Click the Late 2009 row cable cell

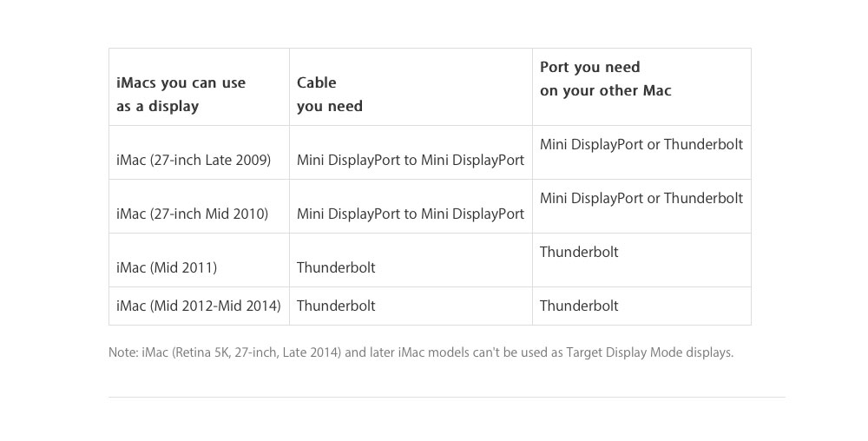[411, 152]
